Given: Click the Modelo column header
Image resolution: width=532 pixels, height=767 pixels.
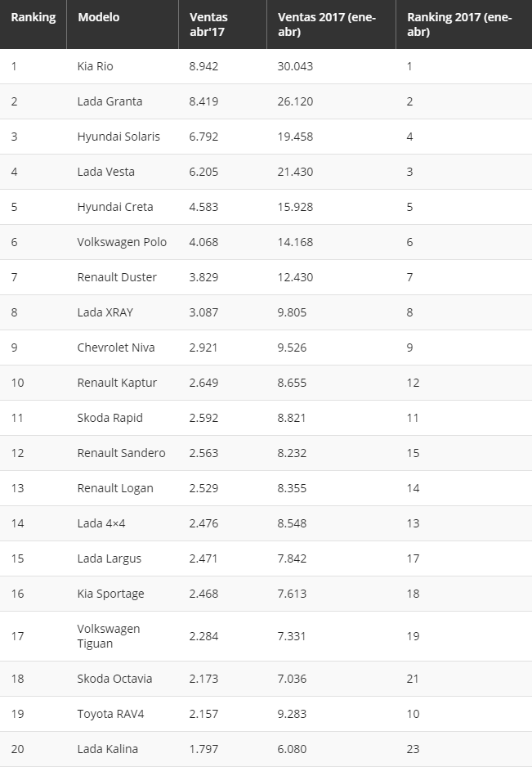Looking at the screenshot, I should [x=99, y=17].
